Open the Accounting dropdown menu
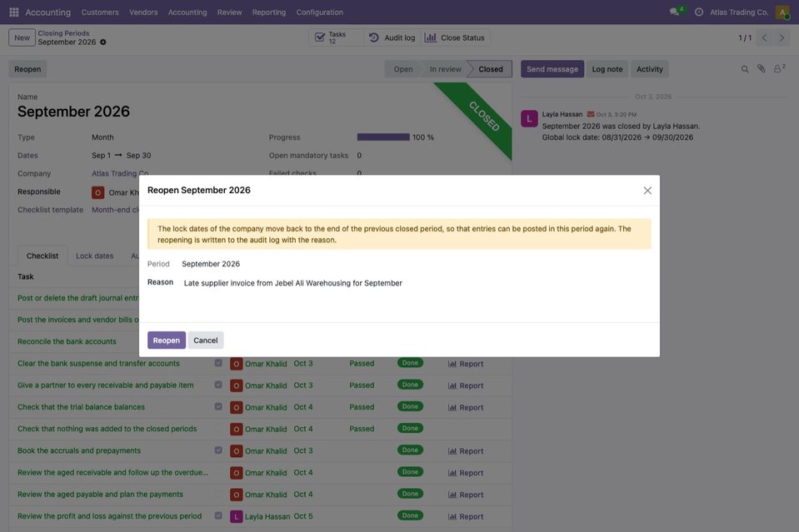Screen dimensions: 799x532 [x=187, y=12]
